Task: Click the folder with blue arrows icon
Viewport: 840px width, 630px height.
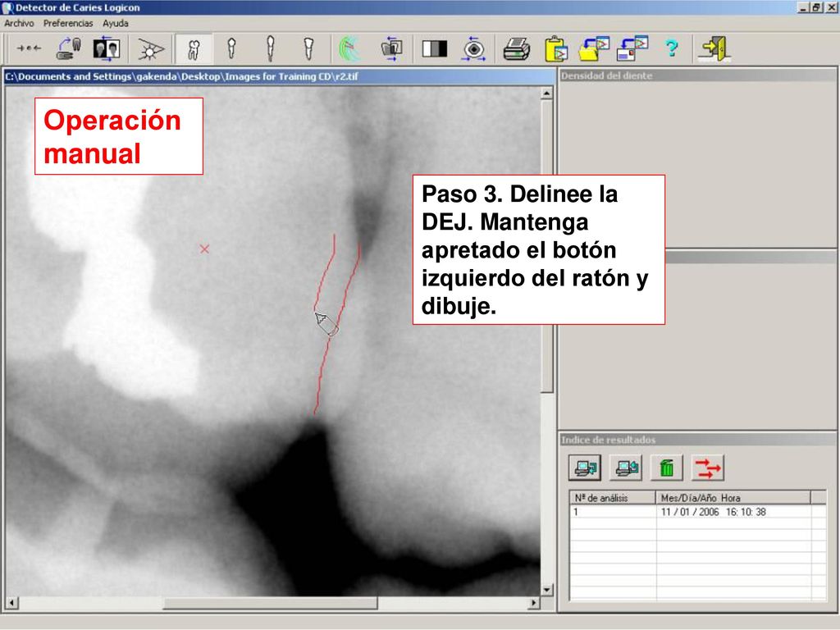Action: click(391, 48)
